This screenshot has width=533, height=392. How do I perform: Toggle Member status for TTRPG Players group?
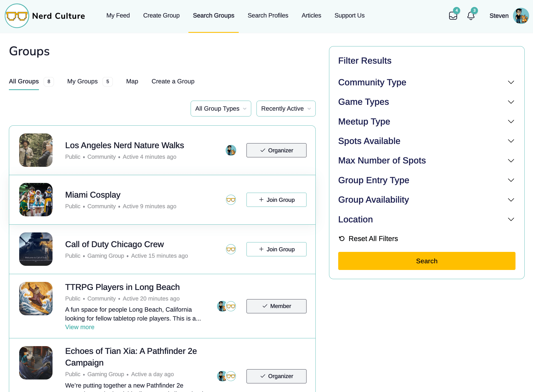pos(276,306)
